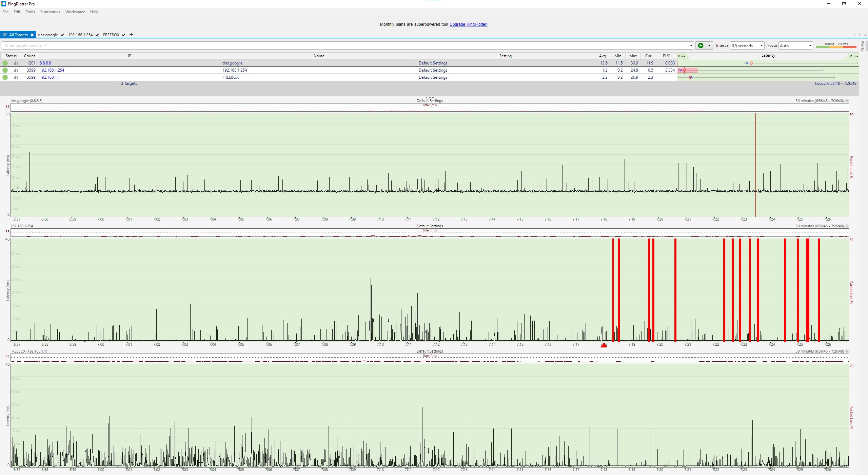Click the target name or IP field
868x475 pixels.
tap(346, 45)
